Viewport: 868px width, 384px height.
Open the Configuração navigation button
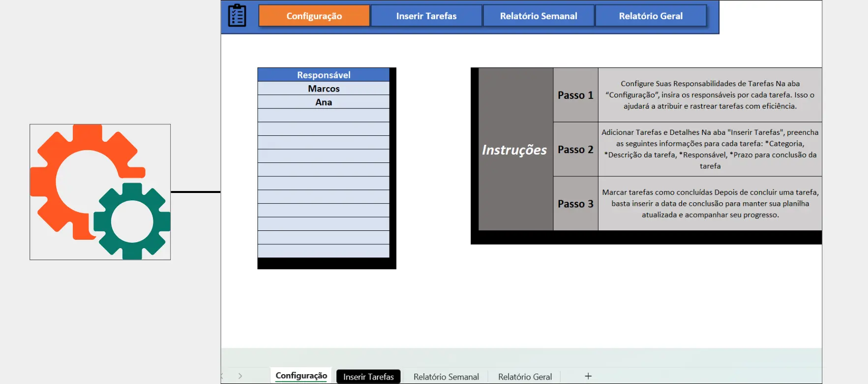pos(314,16)
